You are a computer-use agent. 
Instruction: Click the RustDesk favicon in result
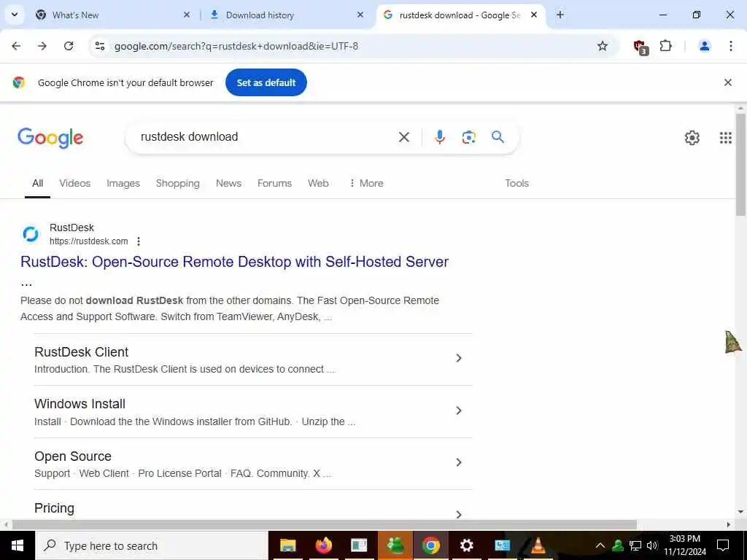31,234
